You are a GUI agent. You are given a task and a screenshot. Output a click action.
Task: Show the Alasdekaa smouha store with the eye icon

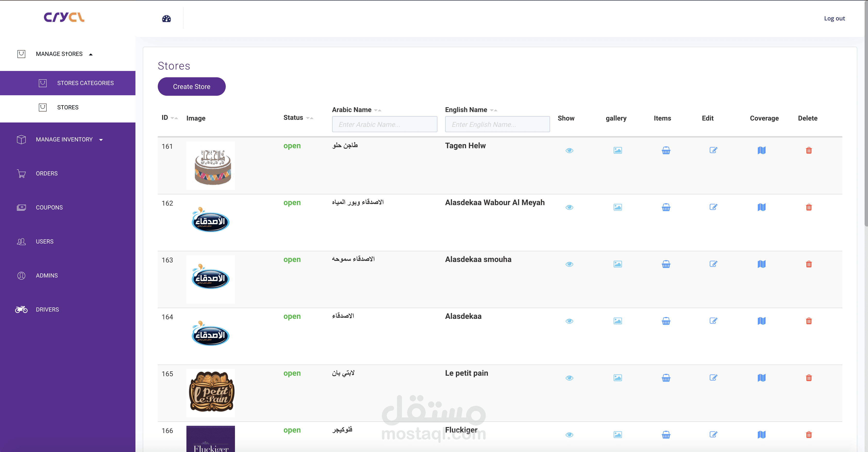569,264
